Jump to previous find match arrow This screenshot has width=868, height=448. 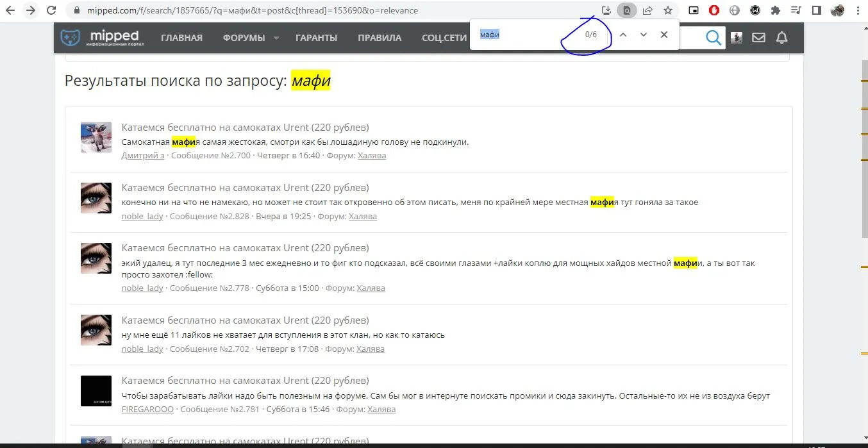tap(622, 35)
